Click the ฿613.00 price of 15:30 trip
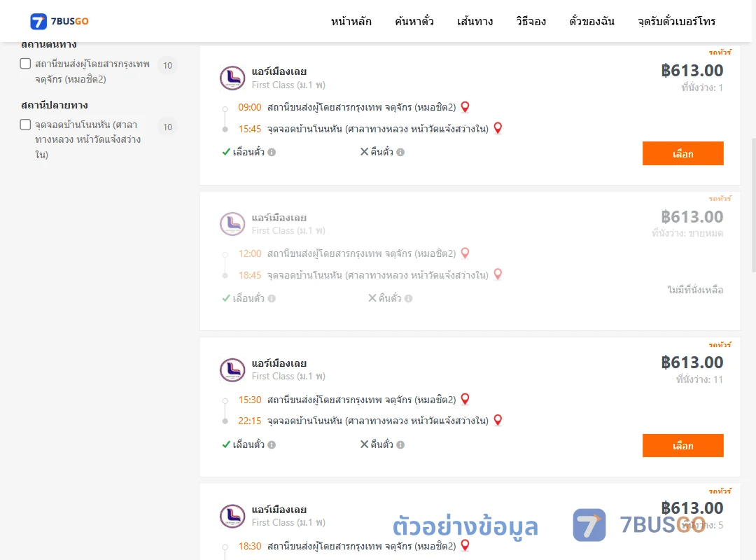 click(692, 362)
